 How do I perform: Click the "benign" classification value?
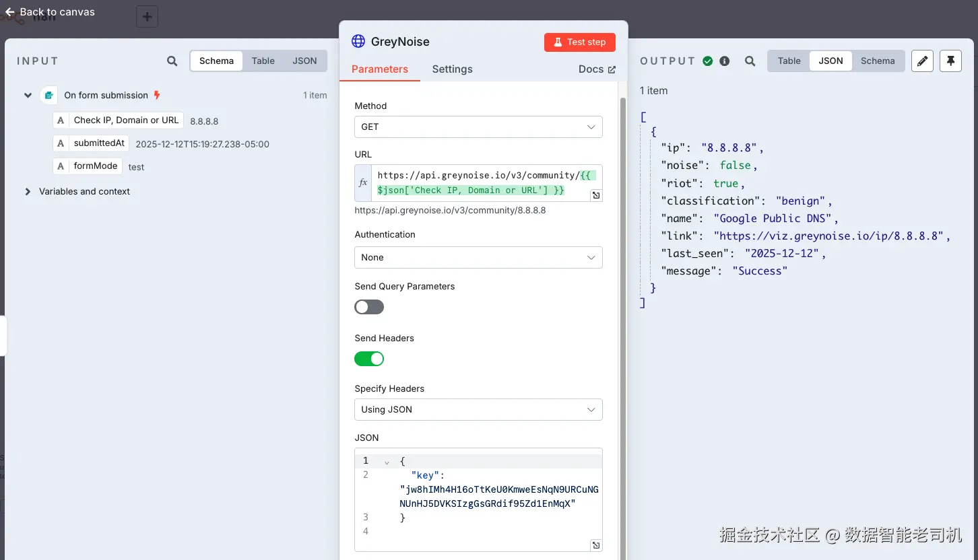[801, 201]
